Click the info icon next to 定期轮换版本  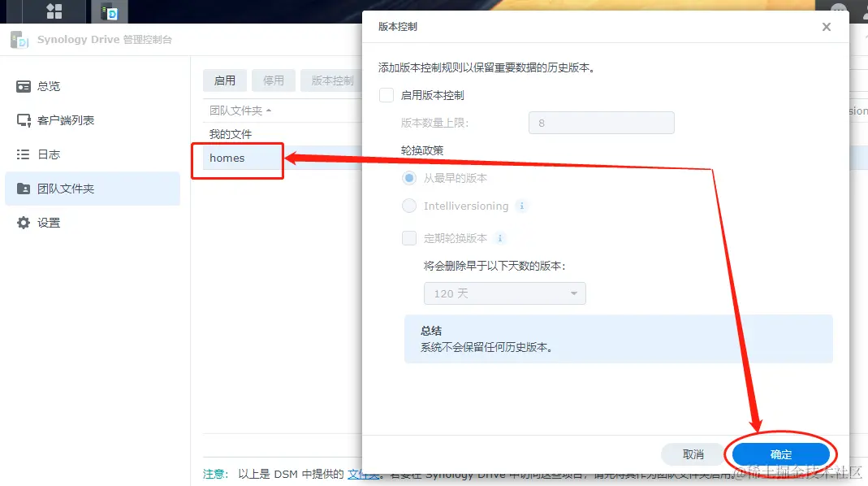click(500, 238)
